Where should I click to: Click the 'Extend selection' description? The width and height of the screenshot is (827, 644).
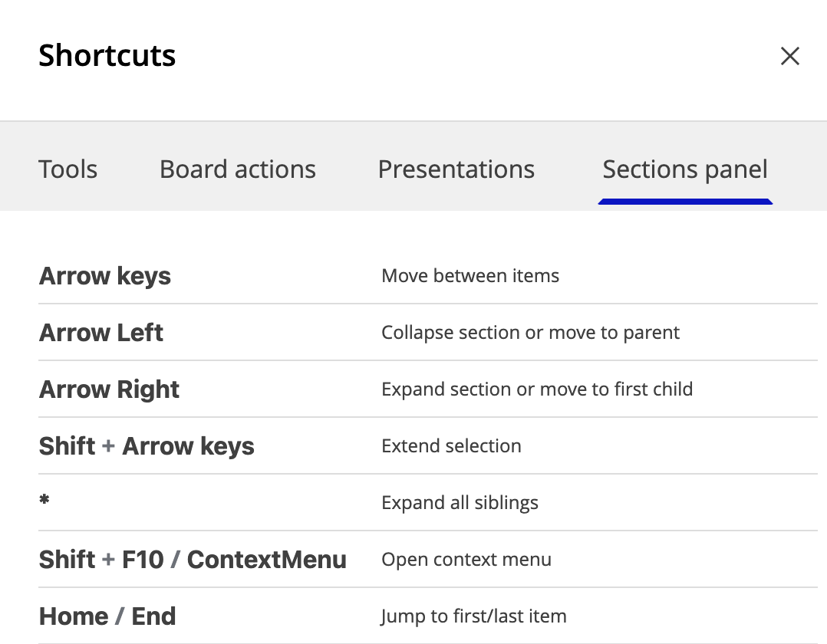pyautogui.click(x=451, y=446)
